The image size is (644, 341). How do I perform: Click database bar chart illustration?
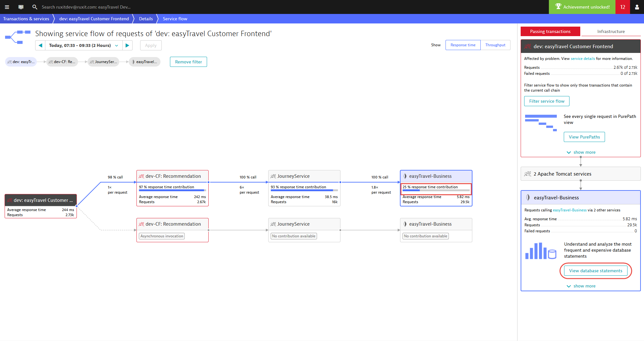pyautogui.click(x=541, y=251)
